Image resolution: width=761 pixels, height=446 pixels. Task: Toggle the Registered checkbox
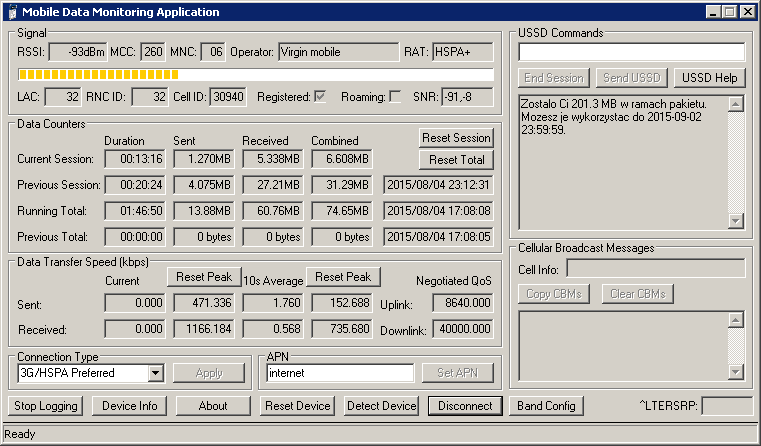320,97
